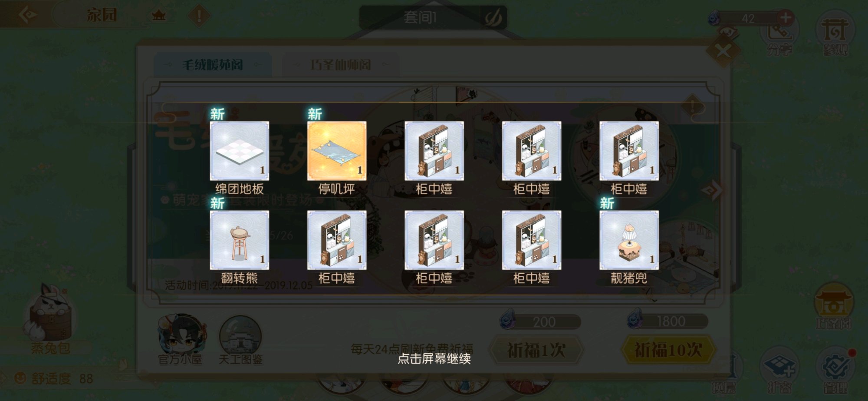Open the 管理 settings gear icon

click(835, 370)
